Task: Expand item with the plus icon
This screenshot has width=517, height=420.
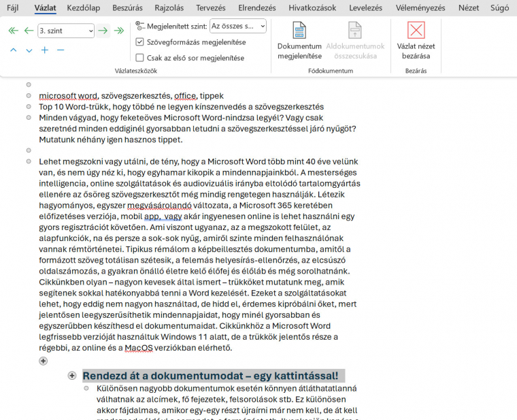Action: (45, 50)
